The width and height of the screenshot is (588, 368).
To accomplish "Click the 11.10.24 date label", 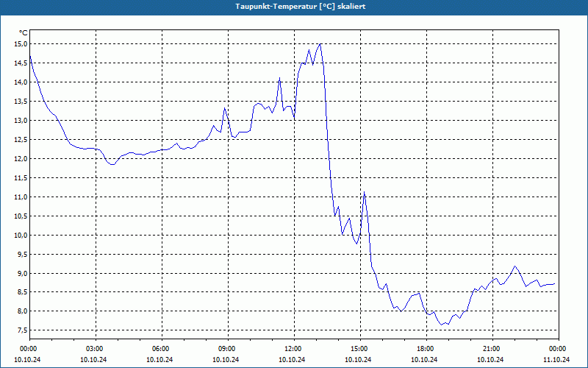I will (557, 360).
